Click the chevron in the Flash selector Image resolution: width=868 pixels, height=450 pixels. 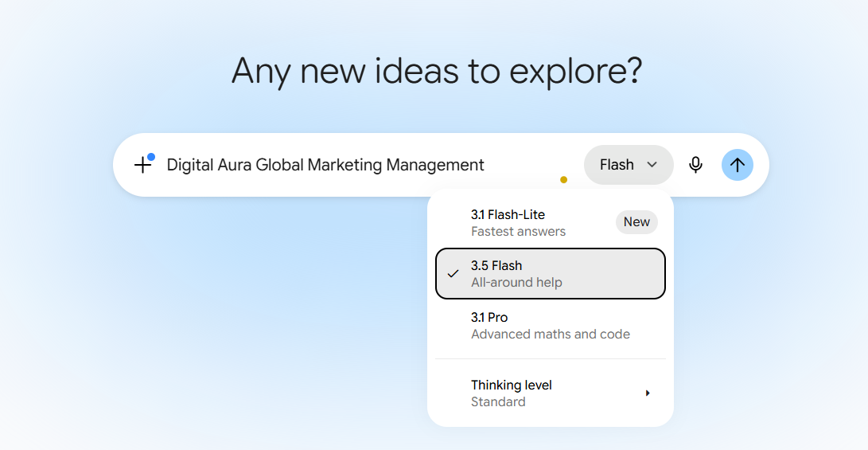click(x=652, y=165)
